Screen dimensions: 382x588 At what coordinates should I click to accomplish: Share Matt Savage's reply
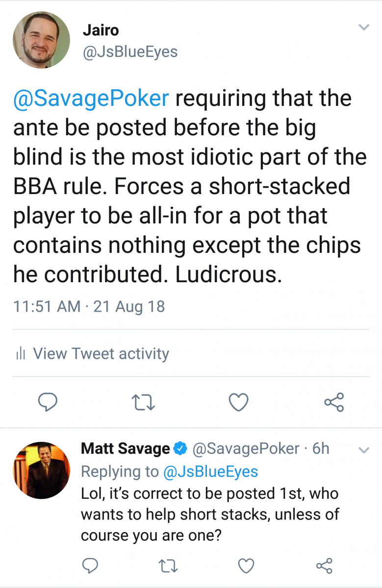tap(324, 566)
